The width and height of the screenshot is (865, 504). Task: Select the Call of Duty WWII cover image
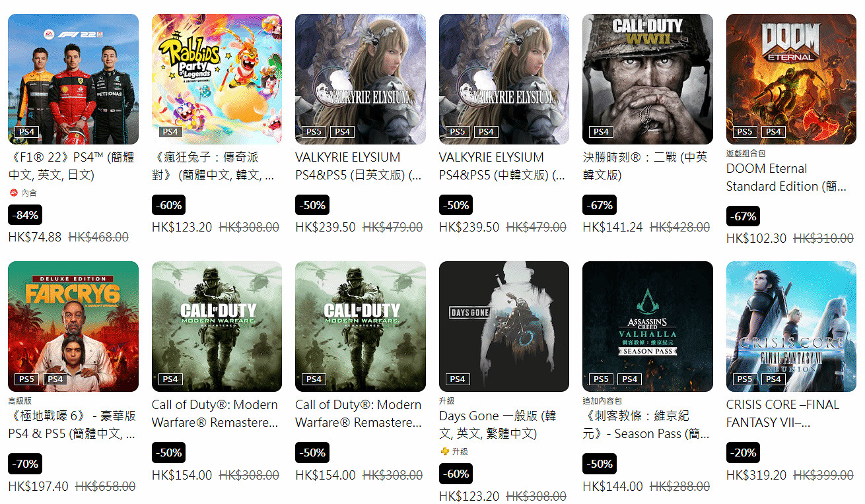(648, 79)
